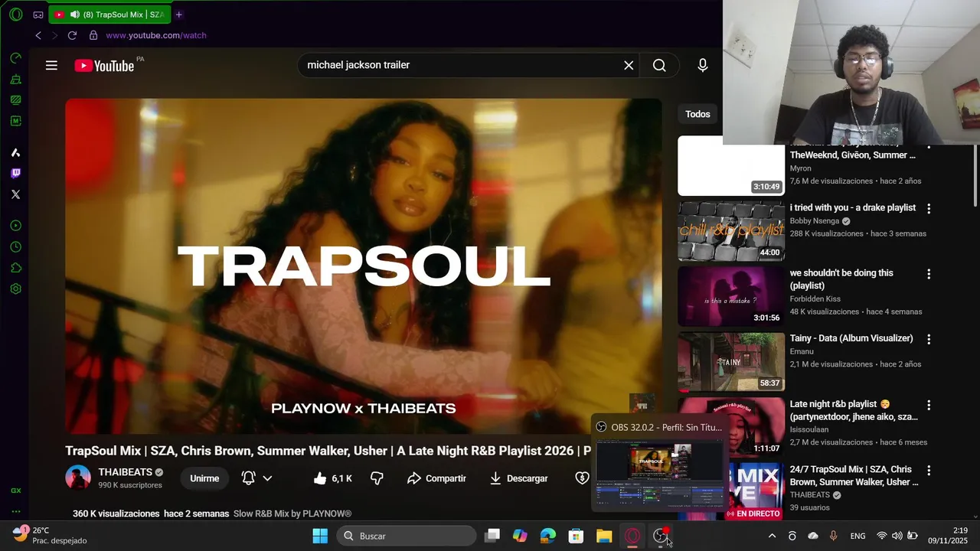Open File Explorer from taskbar
Viewport: 980px width, 551px height.
click(604, 536)
